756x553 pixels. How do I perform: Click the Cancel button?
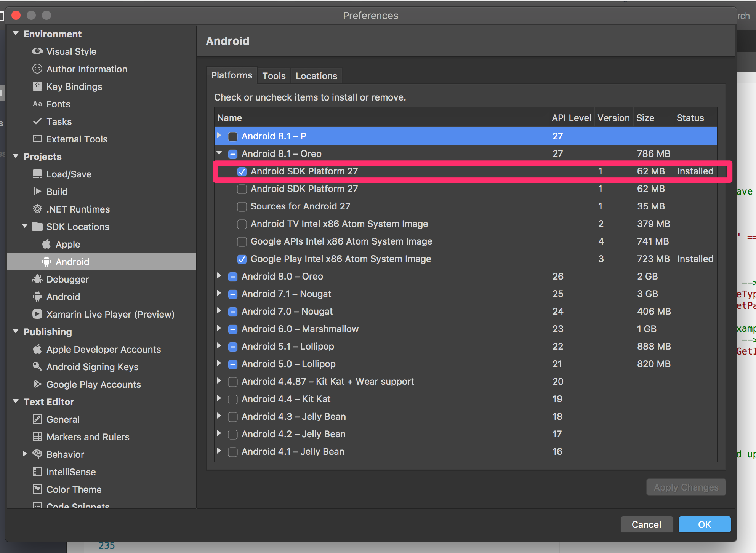646,524
